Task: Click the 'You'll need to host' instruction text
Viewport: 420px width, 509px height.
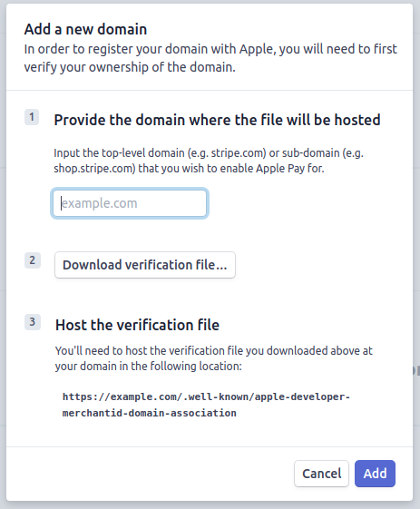Action: (213, 358)
